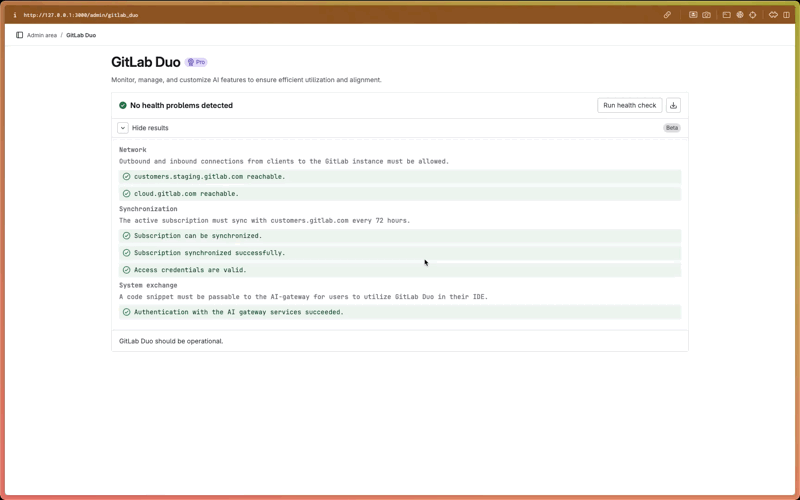Click check icon for Access credentials are valid
This screenshot has width=800, height=500.
click(x=127, y=270)
